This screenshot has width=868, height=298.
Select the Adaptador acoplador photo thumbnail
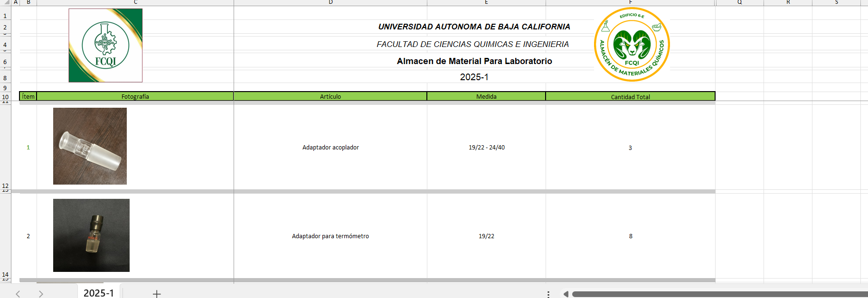(90, 146)
